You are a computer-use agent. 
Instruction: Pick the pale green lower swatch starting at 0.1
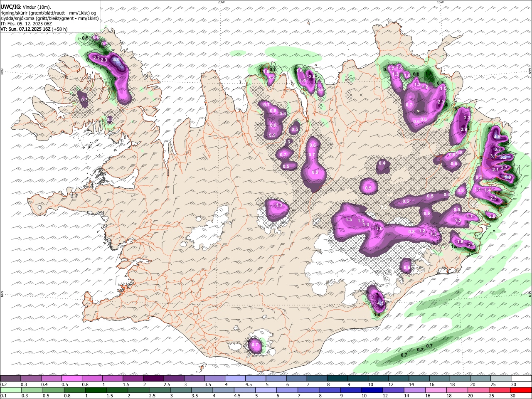(11, 390)
